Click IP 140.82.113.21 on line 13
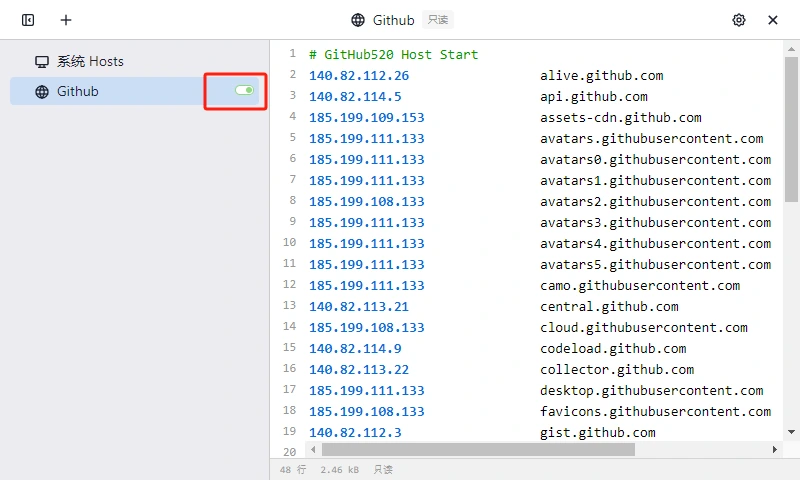 point(359,307)
